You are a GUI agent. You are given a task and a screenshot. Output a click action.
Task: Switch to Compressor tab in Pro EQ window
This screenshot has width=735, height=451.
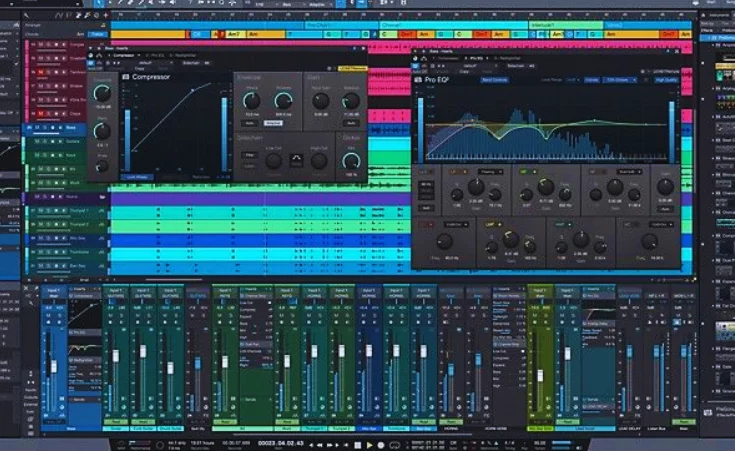pyautogui.click(x=448, y=59)
